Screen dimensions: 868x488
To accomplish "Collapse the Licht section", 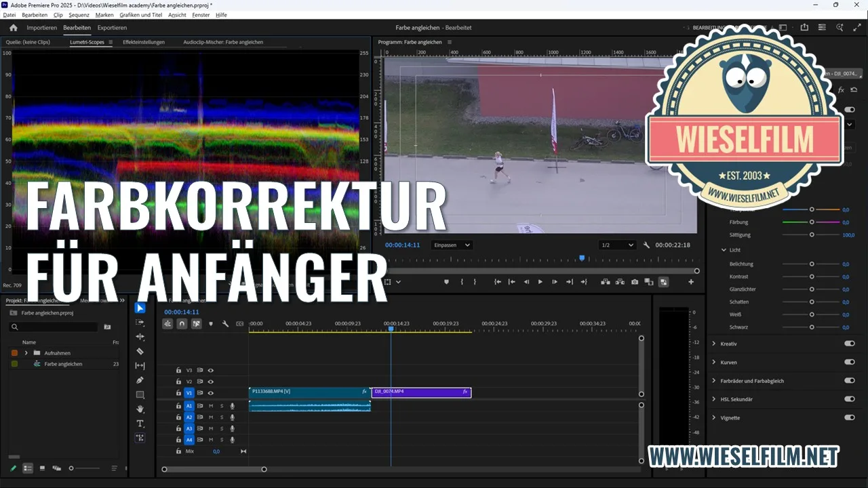I will click(x=724, y=250).
